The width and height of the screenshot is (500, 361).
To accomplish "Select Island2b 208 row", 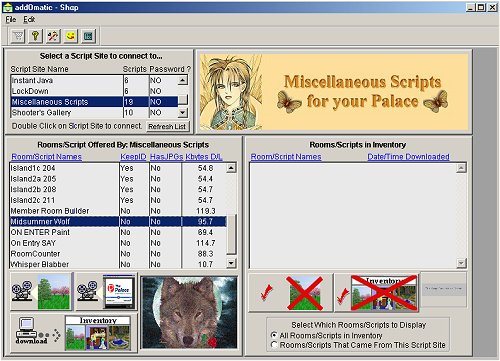I will [118, 189].
